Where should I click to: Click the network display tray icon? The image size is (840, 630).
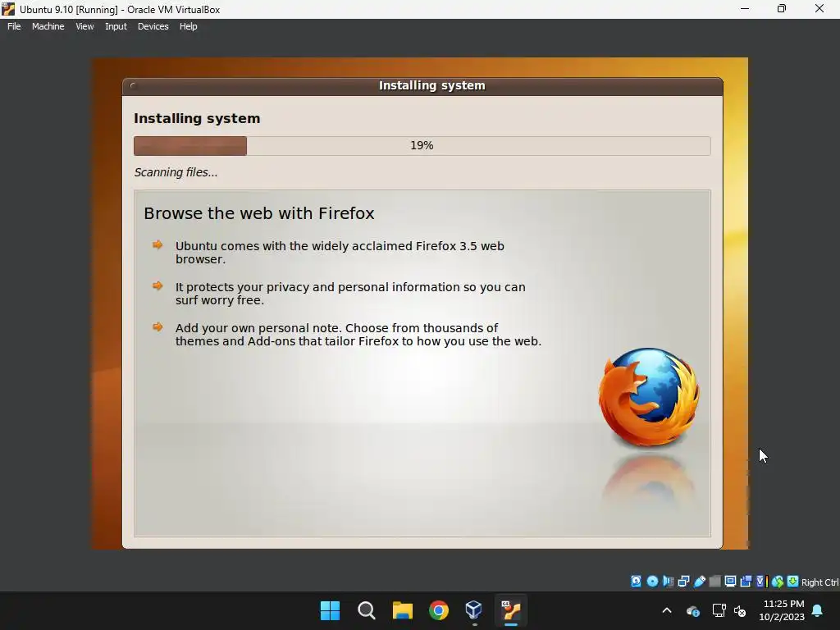719,610
